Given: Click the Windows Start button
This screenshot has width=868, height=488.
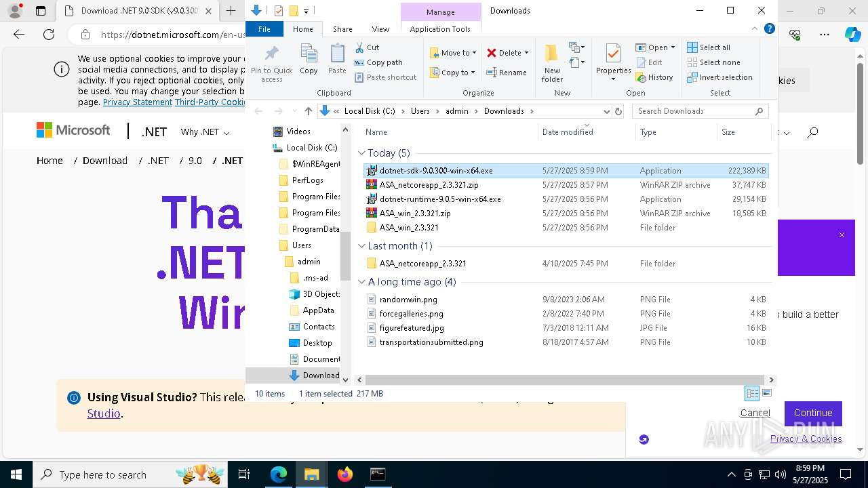Looking at the screenshot, I should click(16, 474).
